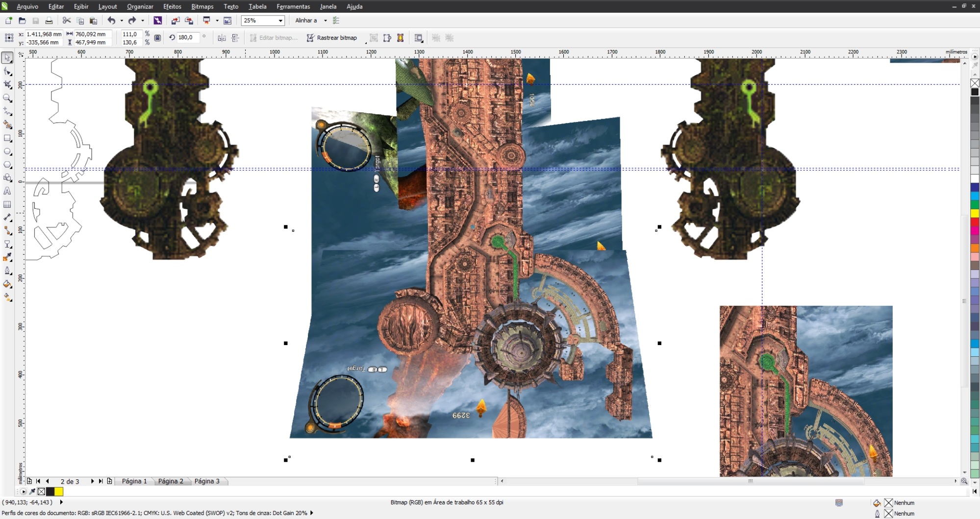The width and height of the screenshot is (980, 519).
Task: Select the Zoom magnifier tool in the toolbox
Action: 7,98
